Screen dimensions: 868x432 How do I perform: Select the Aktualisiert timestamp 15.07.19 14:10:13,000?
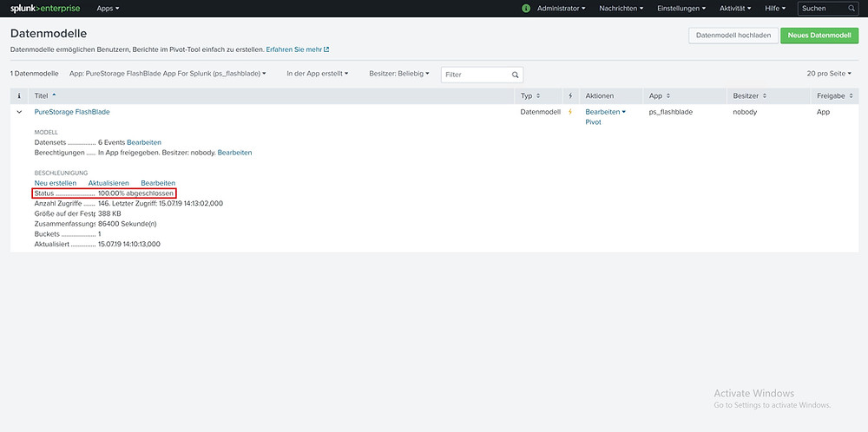[x=129, y=244]
